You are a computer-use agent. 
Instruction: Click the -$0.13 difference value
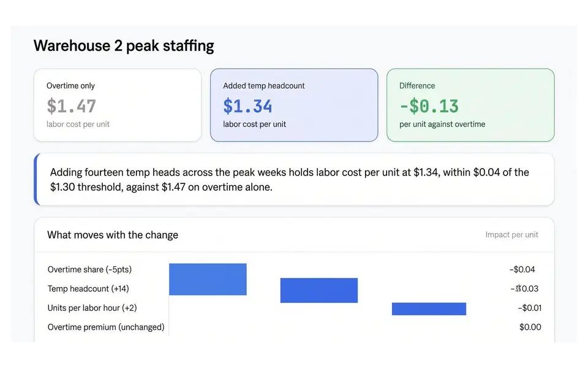429,106
